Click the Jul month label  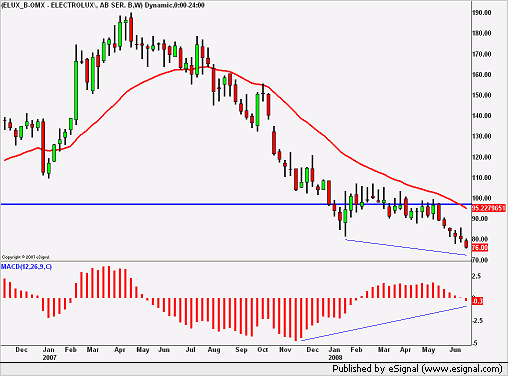pos(190,350)
